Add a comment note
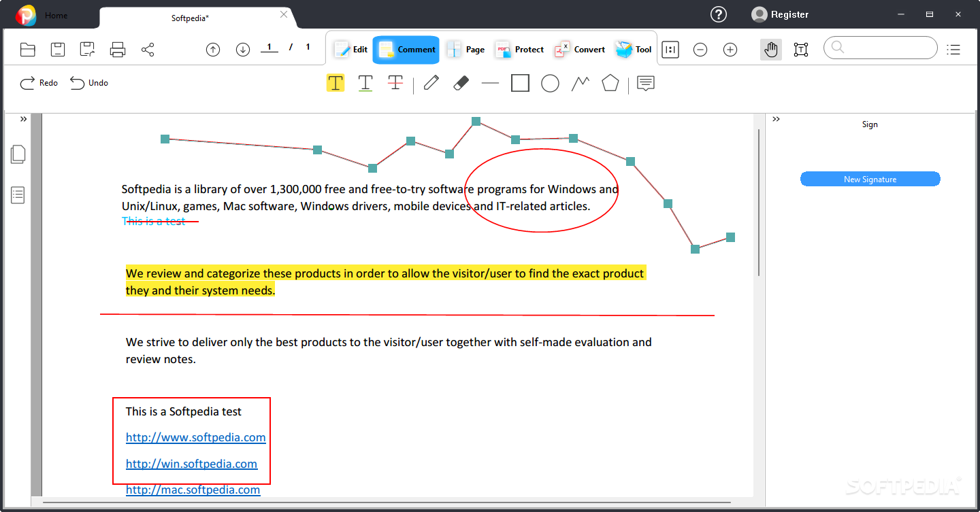 pyautogui.click(x=646, y=83)
